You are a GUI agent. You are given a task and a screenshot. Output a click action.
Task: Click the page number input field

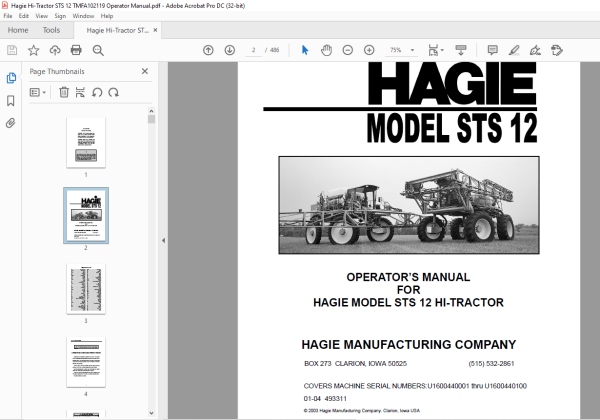point(253,50)
